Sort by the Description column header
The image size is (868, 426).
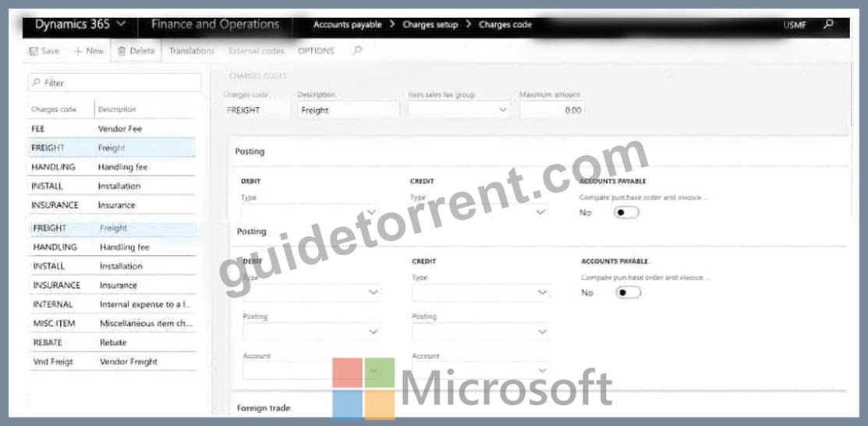(117, 109)
